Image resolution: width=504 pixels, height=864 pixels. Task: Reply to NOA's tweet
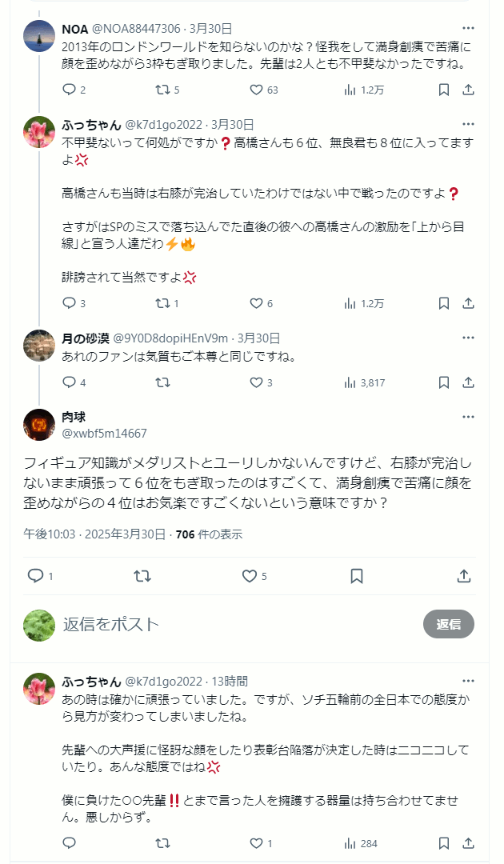tap(69, 90)
